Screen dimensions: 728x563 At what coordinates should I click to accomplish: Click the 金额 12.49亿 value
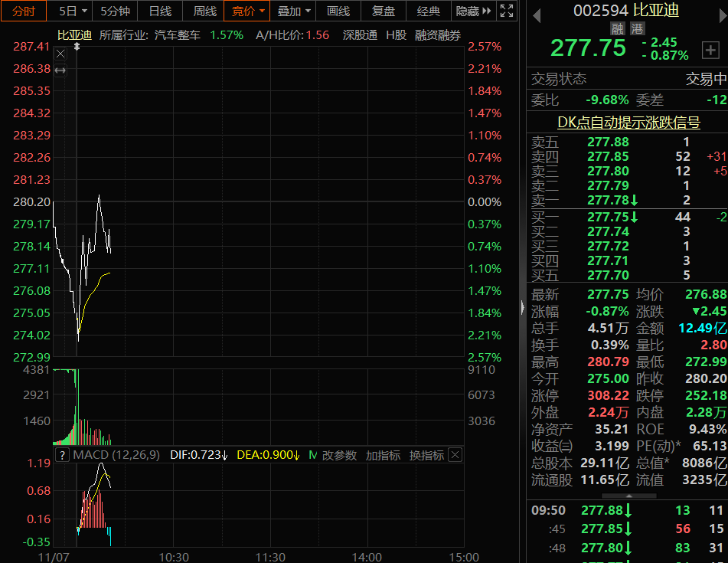tap(703, 329)
